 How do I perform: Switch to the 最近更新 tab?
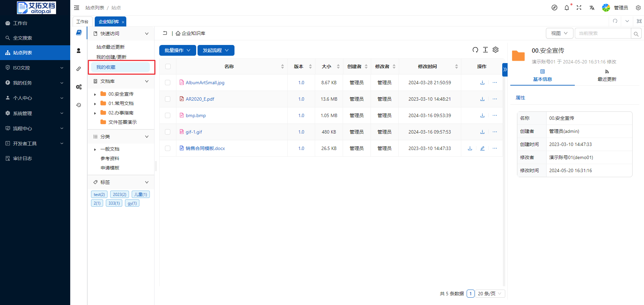607,76
